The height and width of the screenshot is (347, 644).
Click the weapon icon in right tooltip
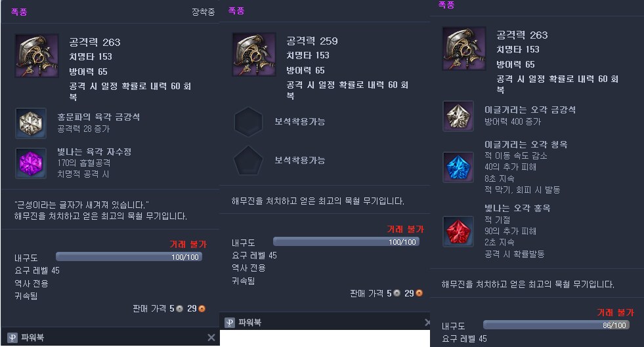463,49
